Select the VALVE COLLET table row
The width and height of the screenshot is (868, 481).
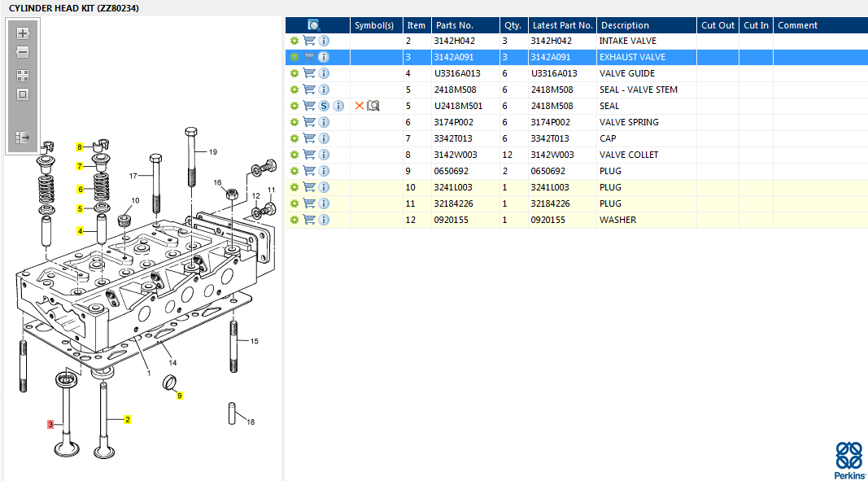628,155
